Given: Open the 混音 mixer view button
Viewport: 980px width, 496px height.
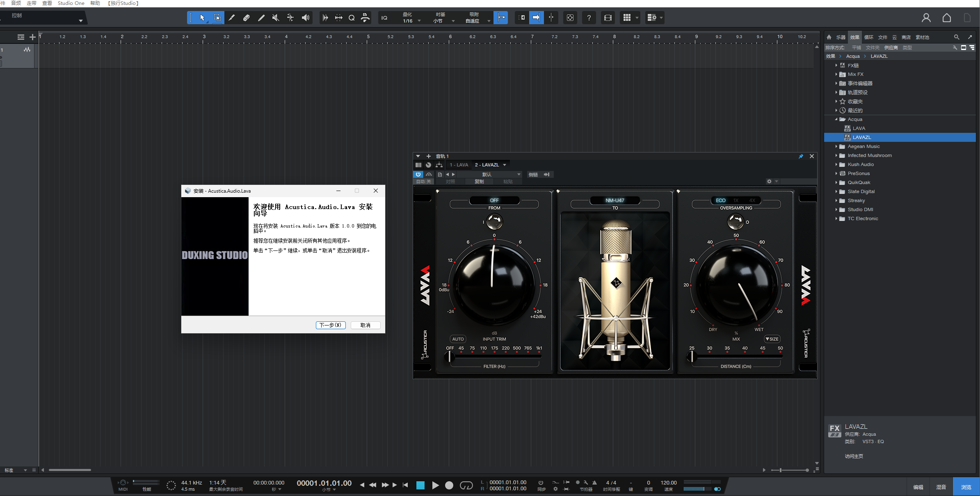Looking at the screenshot, I should point(941,487).
